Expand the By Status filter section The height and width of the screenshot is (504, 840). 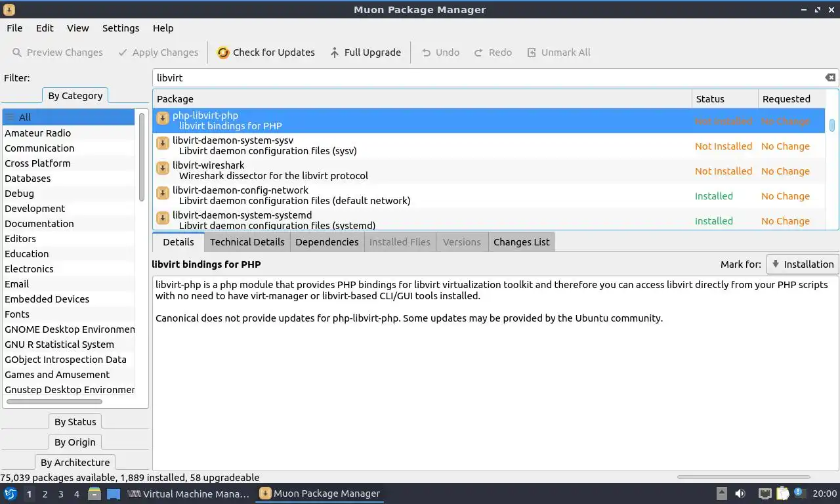tap(75, 422)
